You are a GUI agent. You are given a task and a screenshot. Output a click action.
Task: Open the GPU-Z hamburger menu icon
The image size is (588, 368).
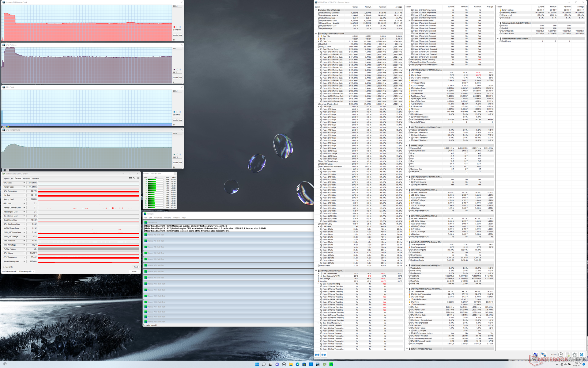click(138, 178)
